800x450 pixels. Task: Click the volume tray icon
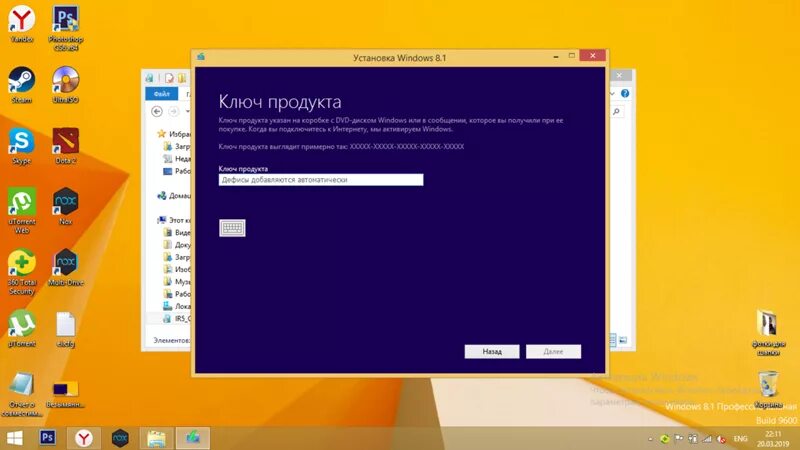click(721, 439)
